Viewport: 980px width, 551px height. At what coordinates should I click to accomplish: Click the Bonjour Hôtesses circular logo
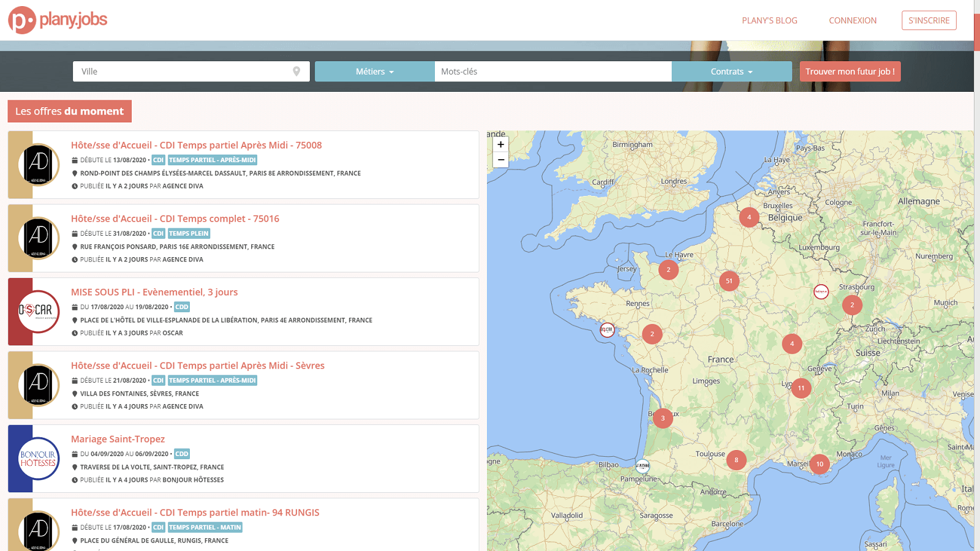pos(39,459)
